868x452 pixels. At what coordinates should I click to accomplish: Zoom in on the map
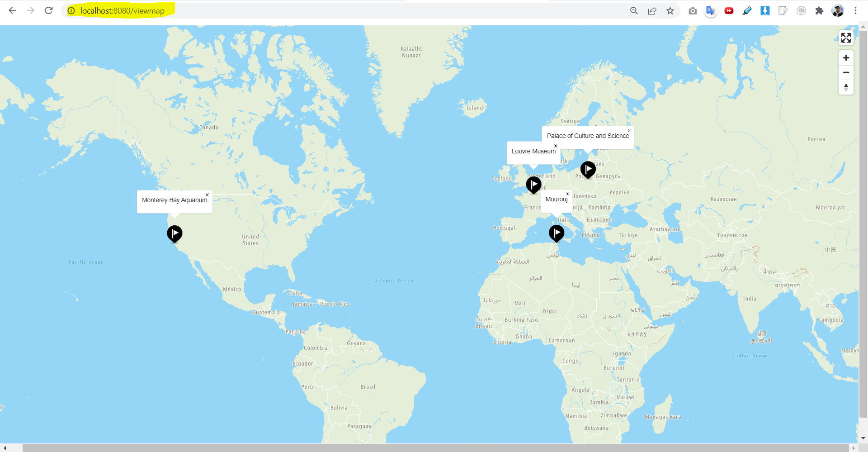pyautogui.click(x=846, y=58)
